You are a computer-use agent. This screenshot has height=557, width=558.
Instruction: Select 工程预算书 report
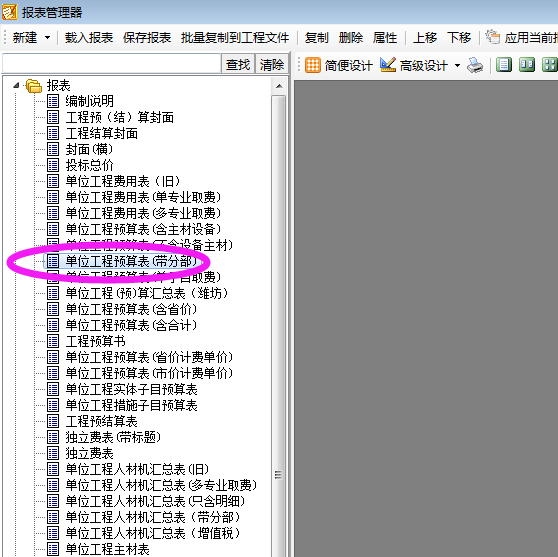95,341
